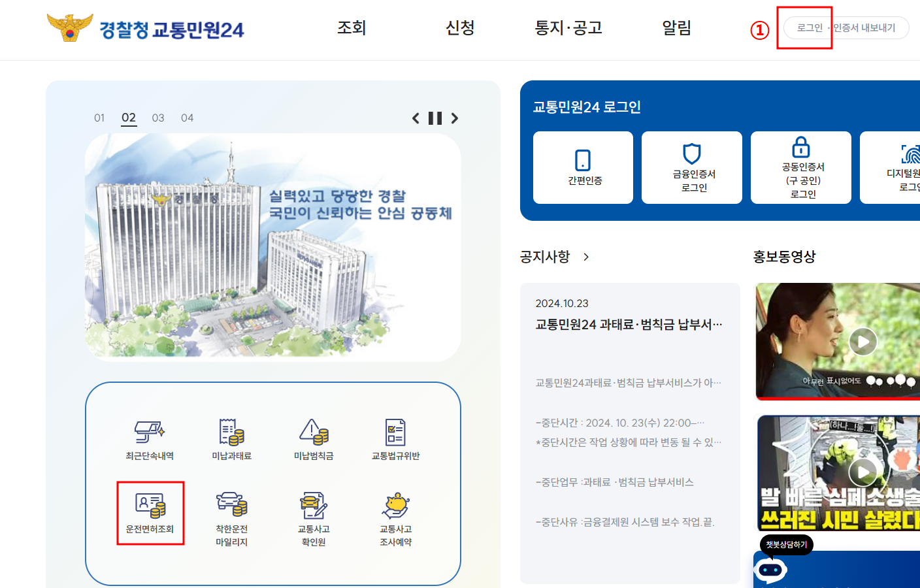Choose 디지털원패스 로그인 option
Viewport: 920px width, 588px height.
tap(890, 167)
